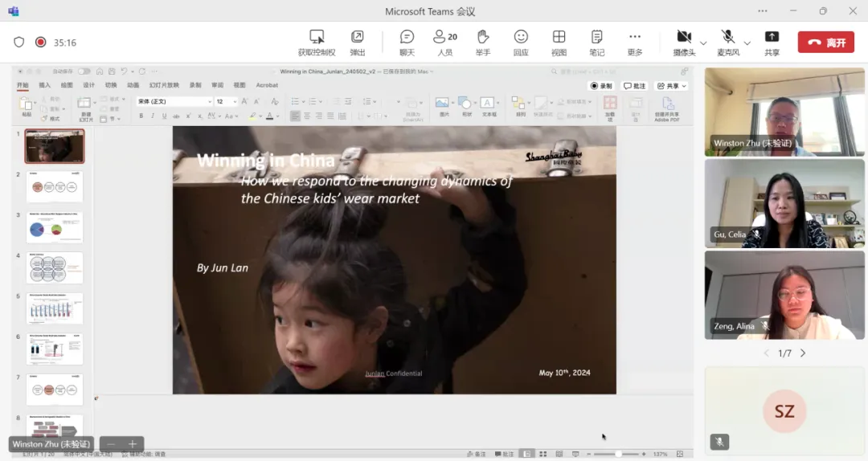Go to previous page of participant videos
868x461 pixels.
point(767,353)
